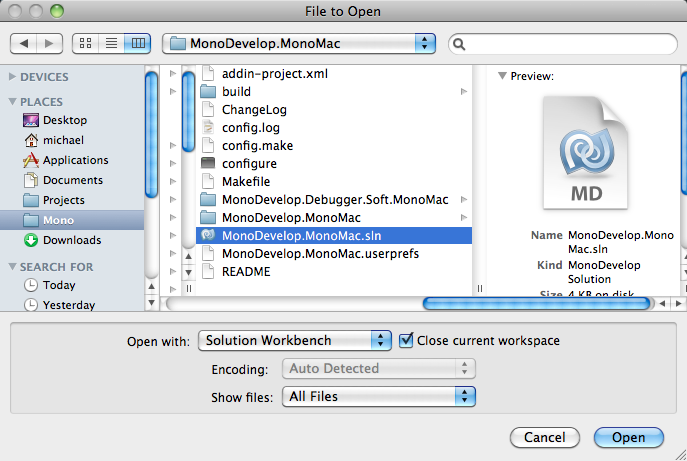
Task: Open Downloads in the sidebar
Action: (x=72, y=240)
